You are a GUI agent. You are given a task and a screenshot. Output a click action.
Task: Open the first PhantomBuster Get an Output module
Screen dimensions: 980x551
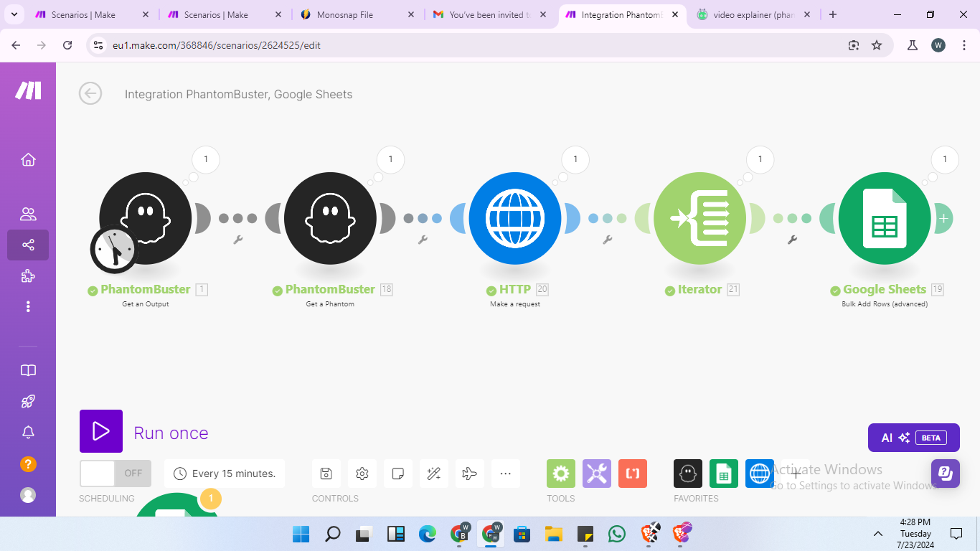point(146,218)
